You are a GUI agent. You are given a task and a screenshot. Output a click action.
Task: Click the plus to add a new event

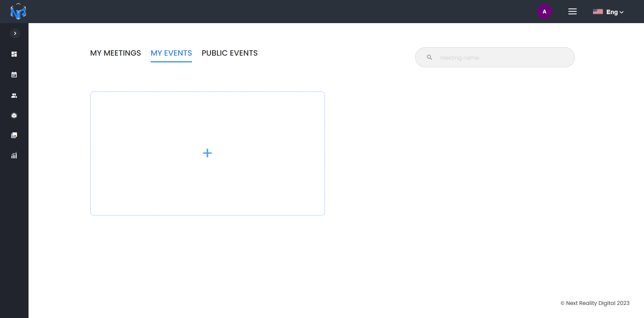click(x=207, y=153)
